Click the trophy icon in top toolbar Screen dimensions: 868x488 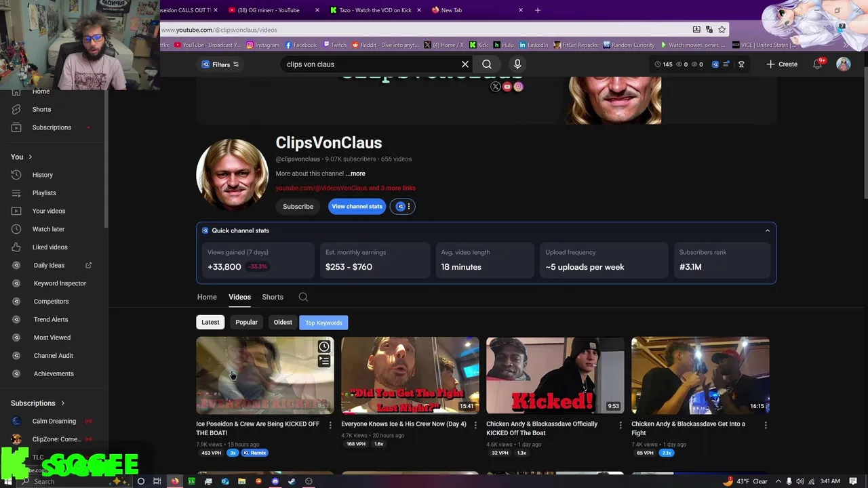741,64
